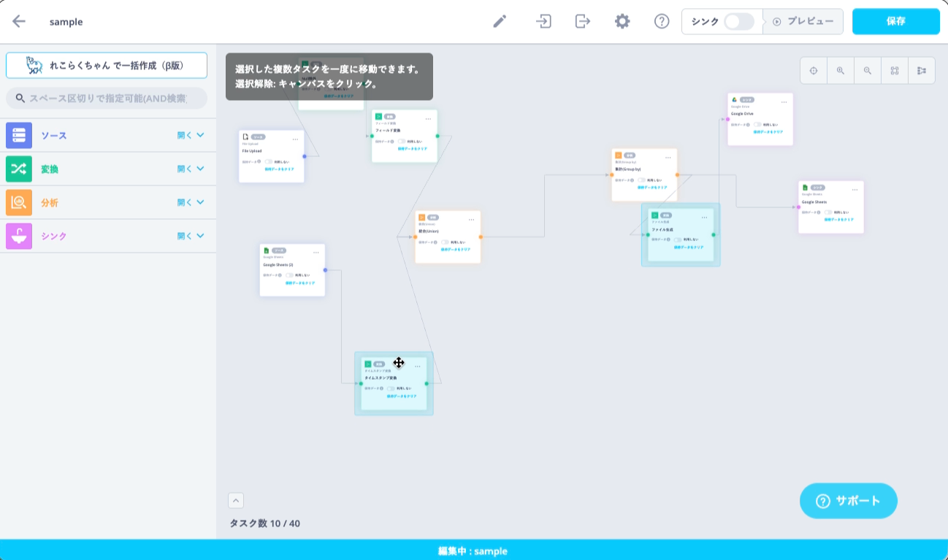Click info icon on File Upload node
948x560 pixels.
pyautogui.click(x=259, y=161)
